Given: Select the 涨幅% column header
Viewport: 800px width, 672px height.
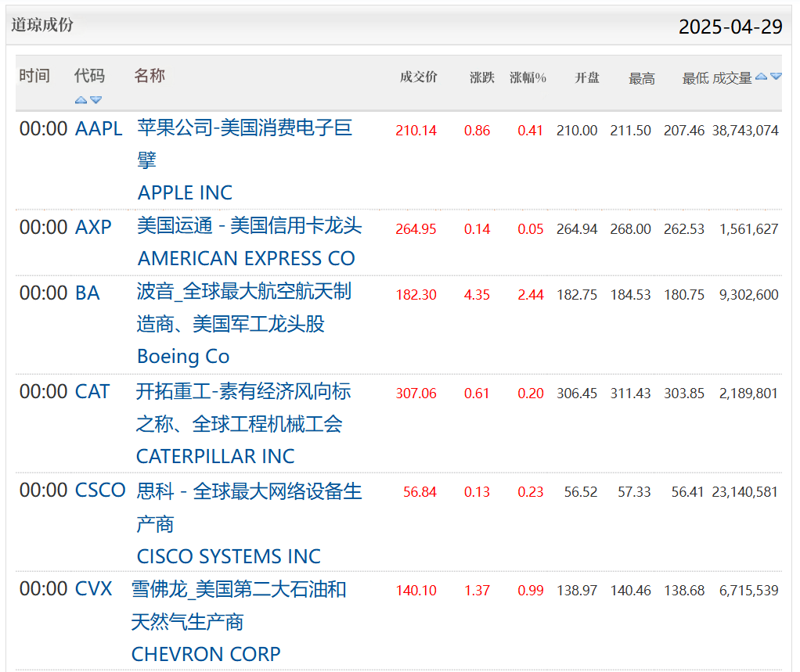Looking at the screenshot, I should coord(528,77).
